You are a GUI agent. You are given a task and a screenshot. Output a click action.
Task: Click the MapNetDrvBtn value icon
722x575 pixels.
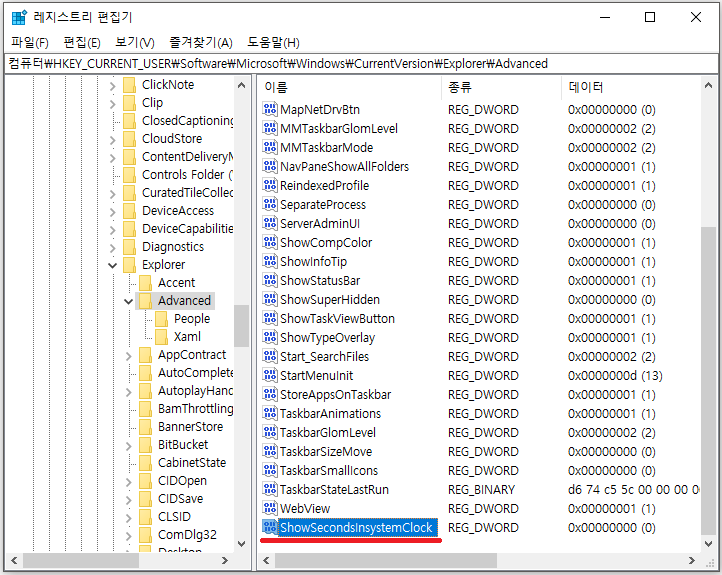(270, 109)
